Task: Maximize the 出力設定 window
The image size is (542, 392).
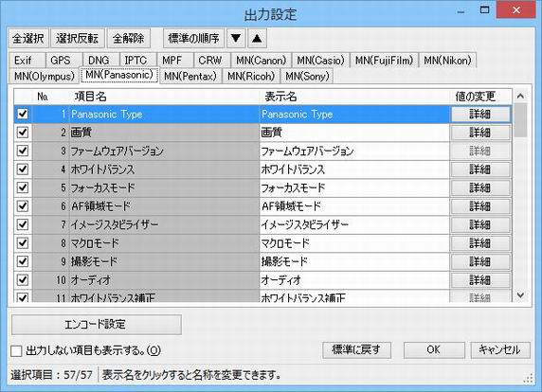Action: [485, 10]
